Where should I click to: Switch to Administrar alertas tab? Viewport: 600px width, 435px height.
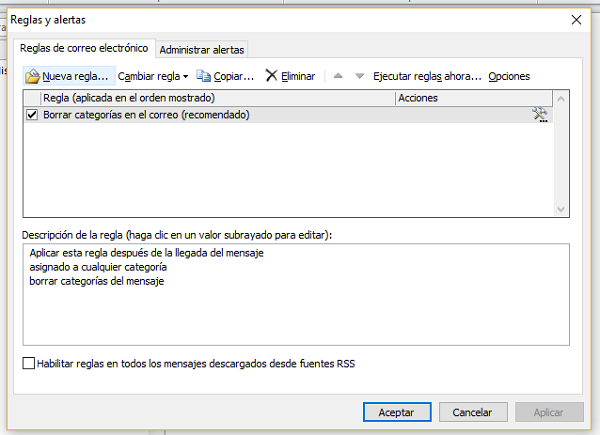pos(202,50)
